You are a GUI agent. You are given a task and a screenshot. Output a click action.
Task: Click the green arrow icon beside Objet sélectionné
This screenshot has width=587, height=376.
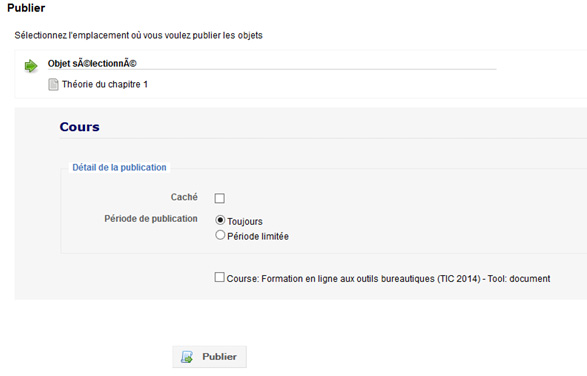click(31, 66)
